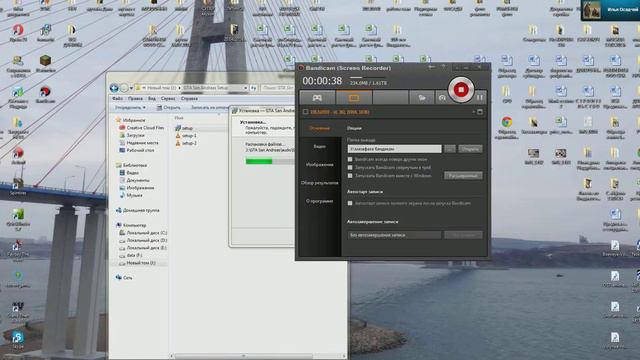The height and width of the screenshot is (360, 640).
Task: Select Библиотеки in Explorer sidebar
Action: (x=131, y=165)
